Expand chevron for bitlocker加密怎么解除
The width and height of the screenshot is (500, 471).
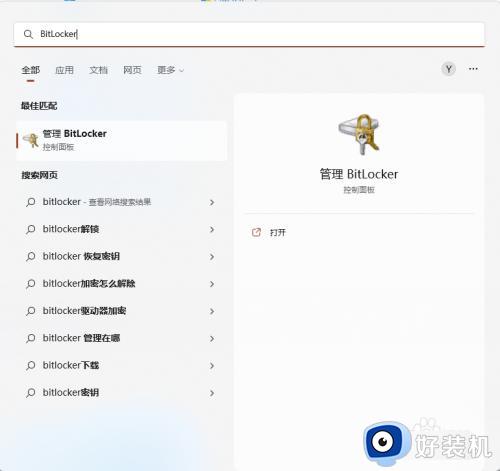pos(212,284)
